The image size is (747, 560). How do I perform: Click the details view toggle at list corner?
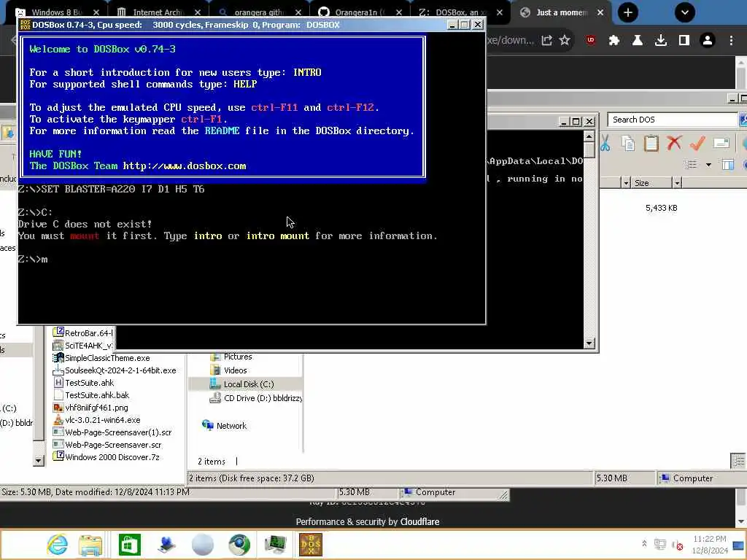coord(738,461)
